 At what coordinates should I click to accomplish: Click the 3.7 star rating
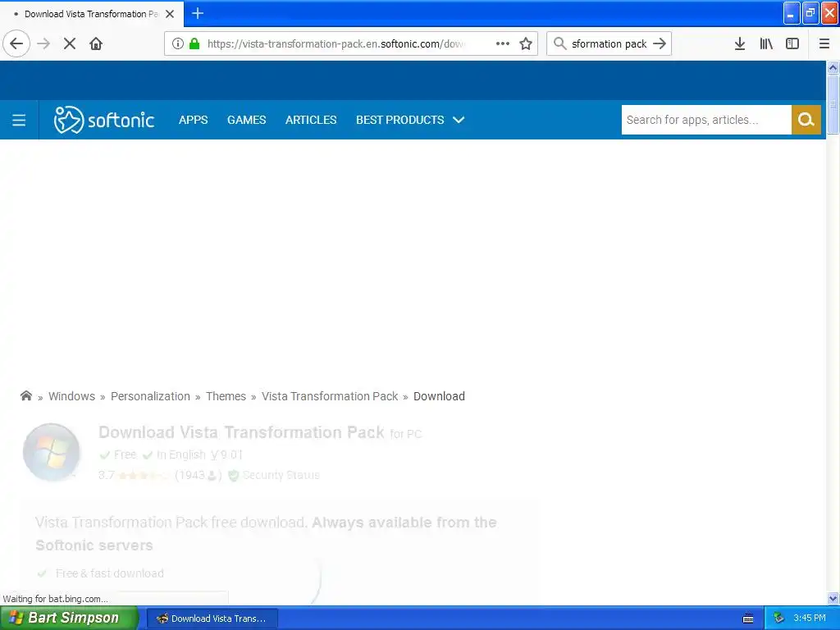click(134, 475)
